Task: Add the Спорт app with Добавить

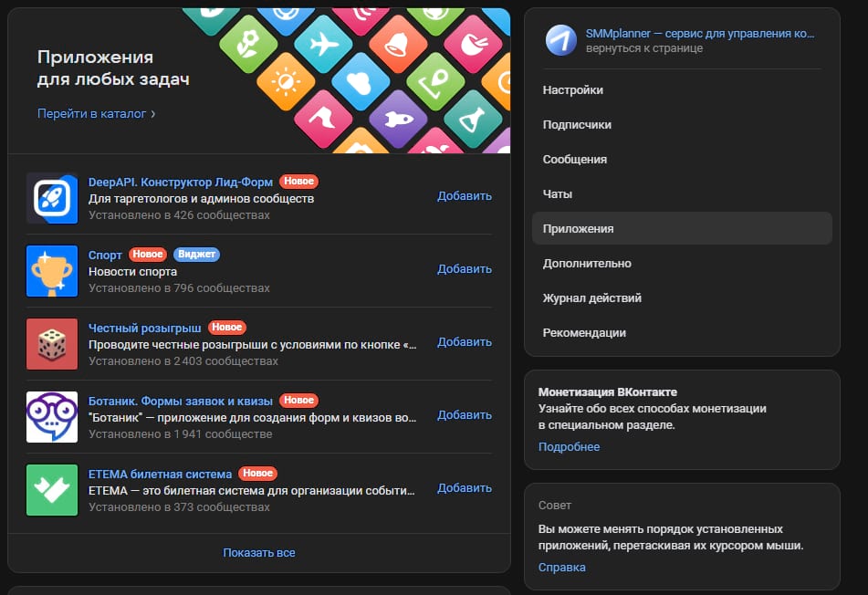Action: tap(465, 268)
